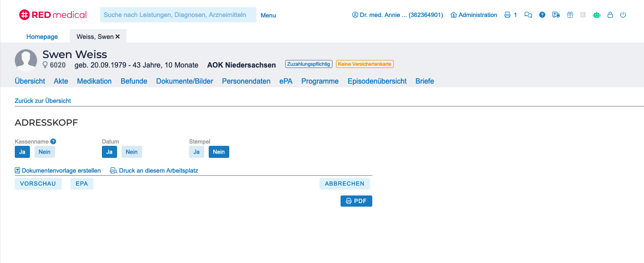Close the Weiss, Swen tab
644x263 pixels.
point(118,37)
